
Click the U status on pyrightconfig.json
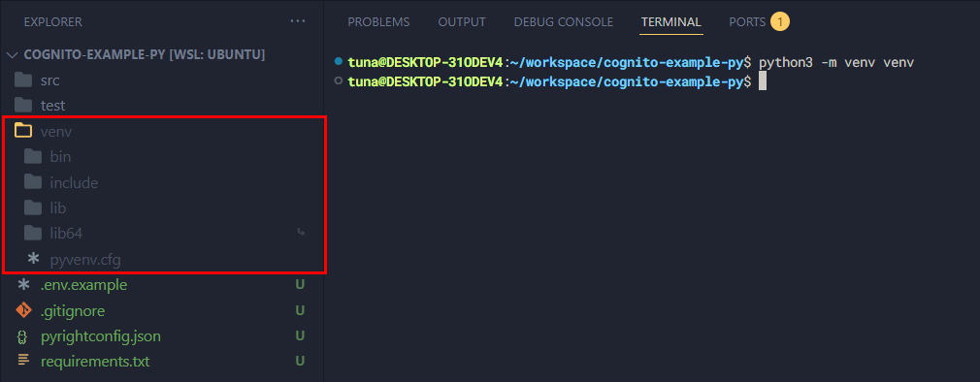pyautogui.click(x=300, y=336)
